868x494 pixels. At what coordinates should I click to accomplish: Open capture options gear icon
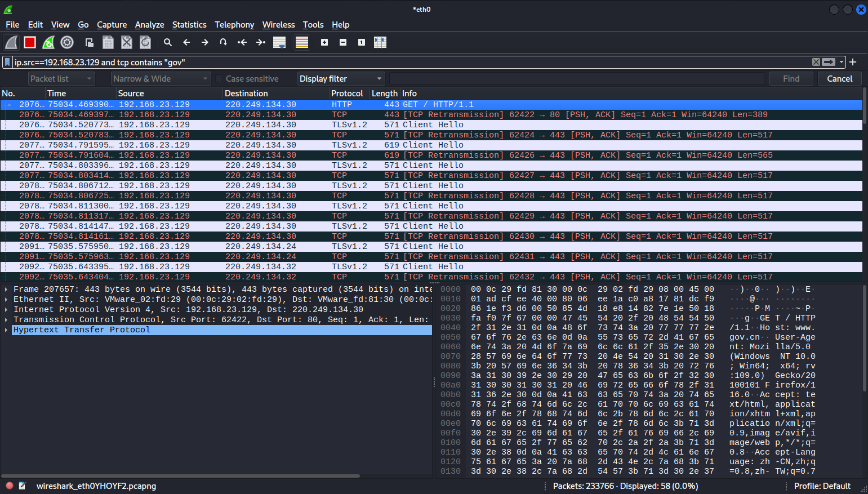pos(67,42)
